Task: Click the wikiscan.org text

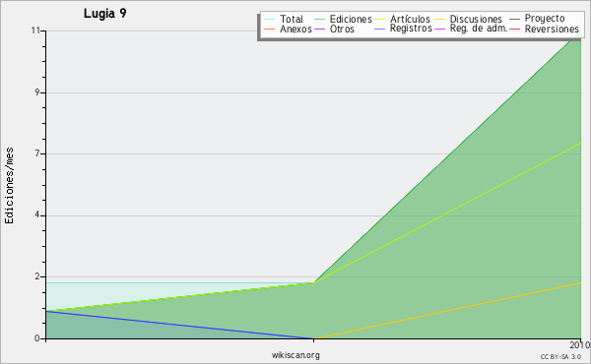Action: pyautogui.click(x=295, y=355)
